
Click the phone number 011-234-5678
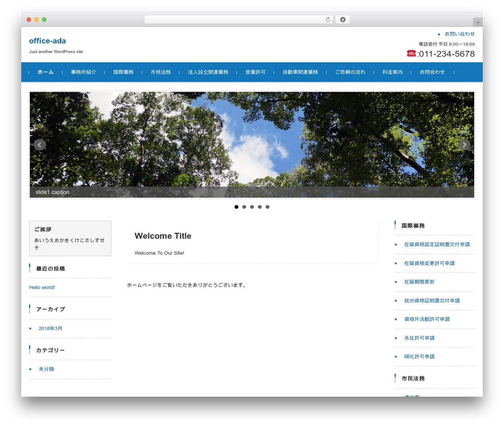coord(447,54)
